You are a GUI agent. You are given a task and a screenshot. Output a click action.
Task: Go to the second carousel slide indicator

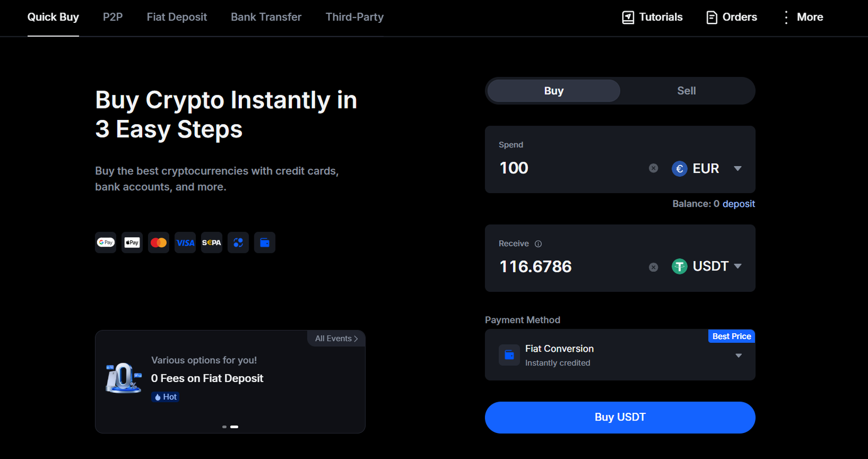click(234, 427)
